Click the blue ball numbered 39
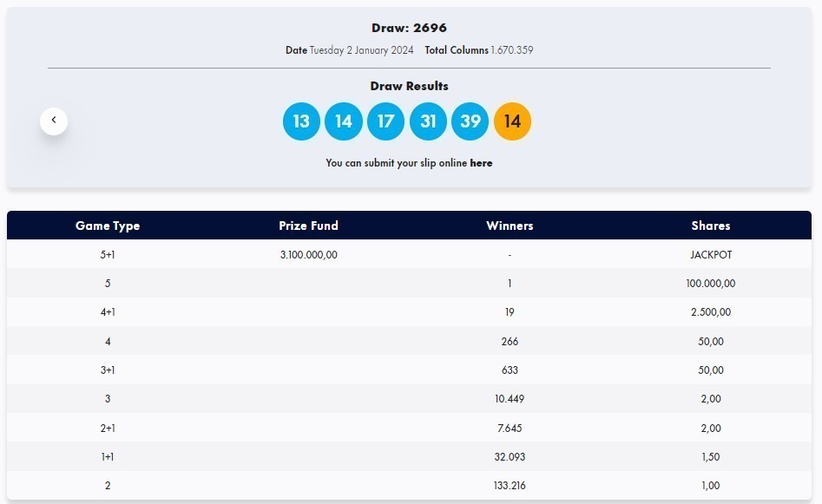Viewport: 822px width, 504px height. pos(470,121)
